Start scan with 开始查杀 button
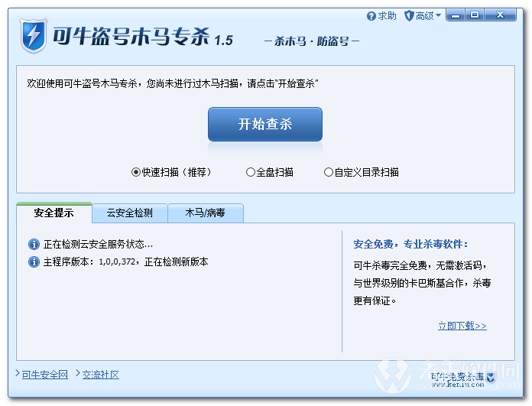Viewport: 532px width, 406px height. (x=265, y=124)
